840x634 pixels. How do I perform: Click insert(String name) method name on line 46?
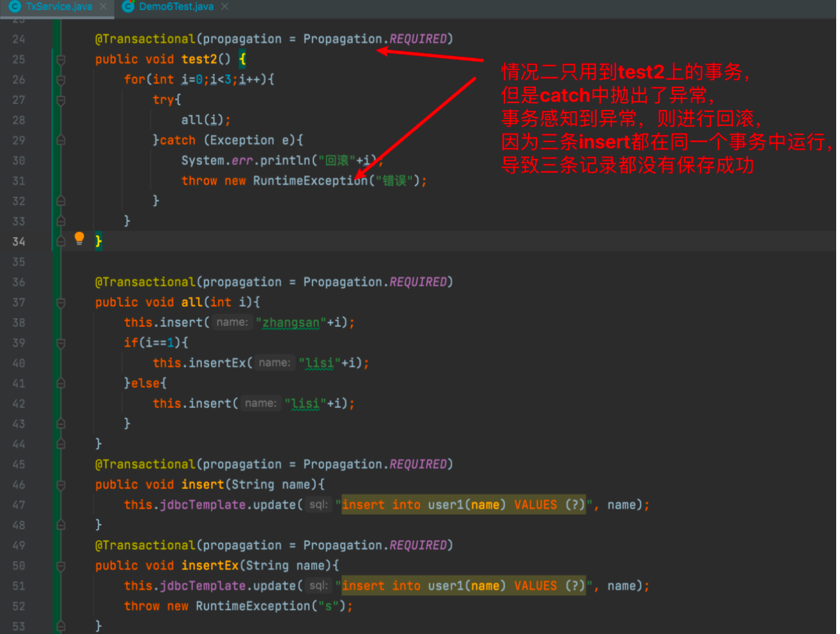[x=203, y=485]
